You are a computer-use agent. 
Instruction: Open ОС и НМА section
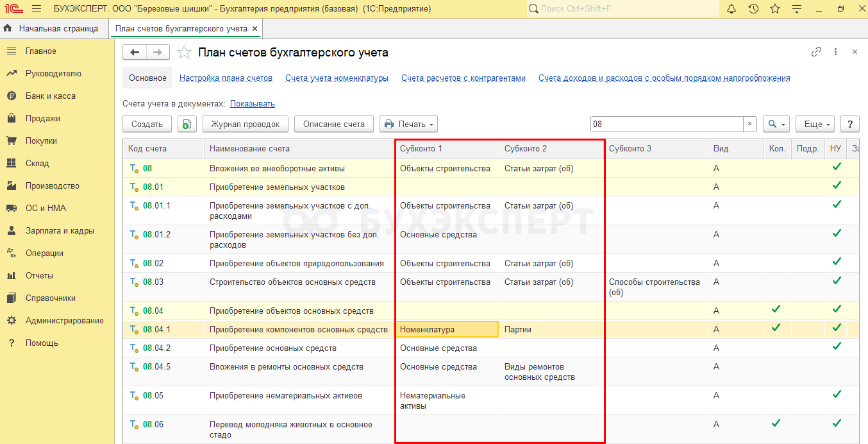pyautogui.click(x=46, y=209)
